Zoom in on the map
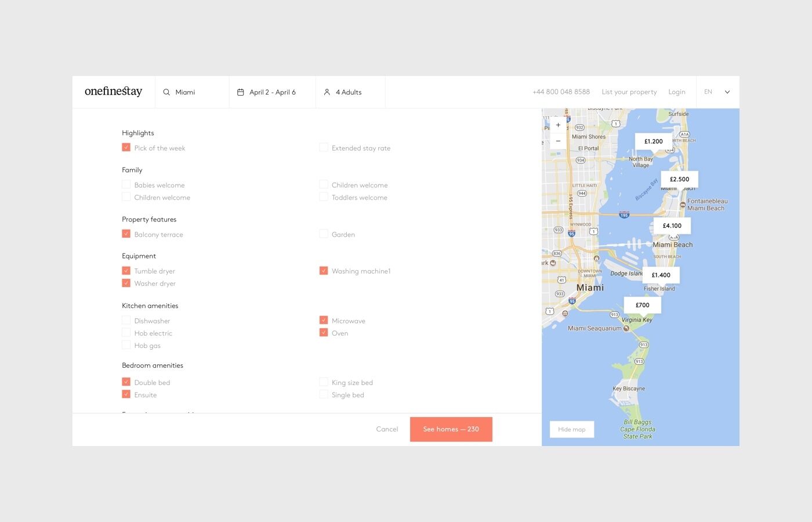812x522 pixels. [x=558, y=125]
